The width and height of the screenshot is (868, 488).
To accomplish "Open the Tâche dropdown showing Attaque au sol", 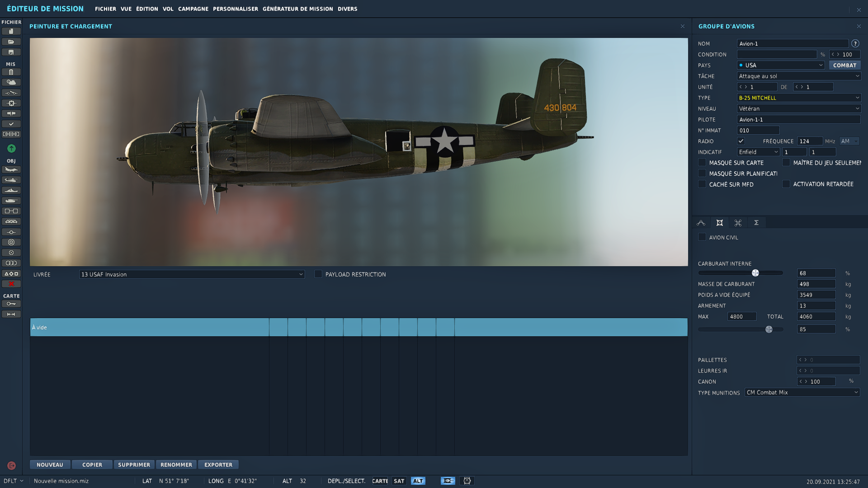I will point(799,76).
